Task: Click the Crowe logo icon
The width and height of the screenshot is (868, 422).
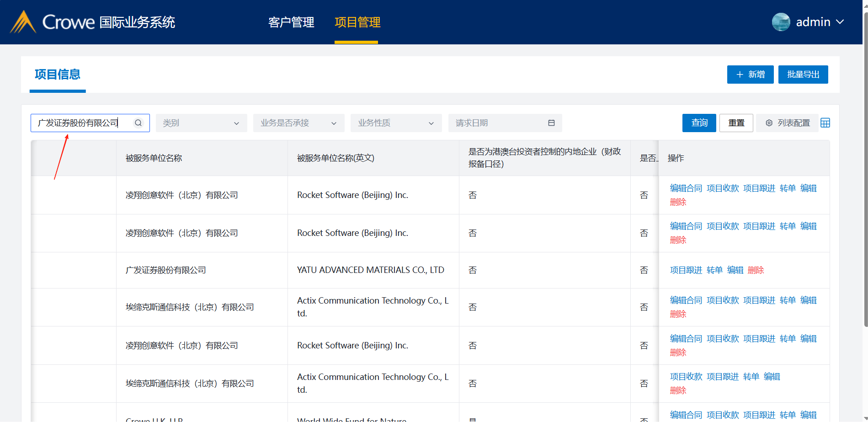Action: point(23,22)
